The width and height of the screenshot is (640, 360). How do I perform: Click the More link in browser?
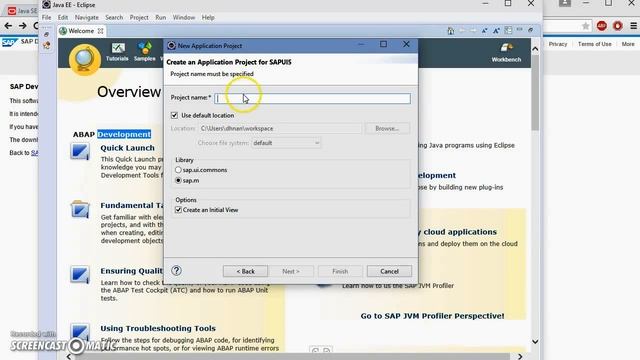pyautogui.click(x=628, y=44)
